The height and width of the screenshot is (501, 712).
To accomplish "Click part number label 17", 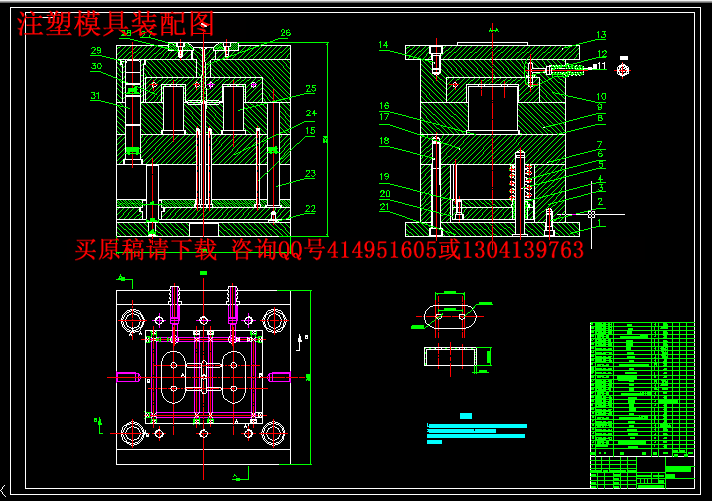I will tap(384, 117).
